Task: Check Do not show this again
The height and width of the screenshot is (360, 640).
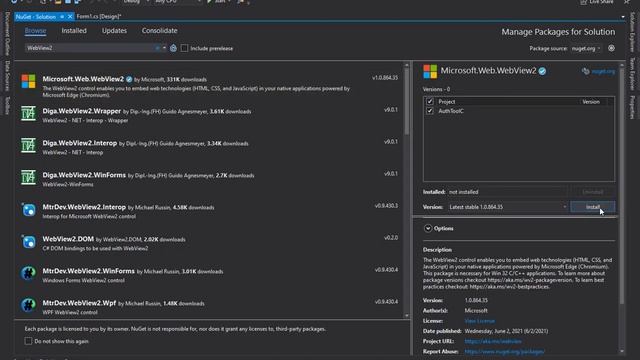Action: click(x=28, y=341)
